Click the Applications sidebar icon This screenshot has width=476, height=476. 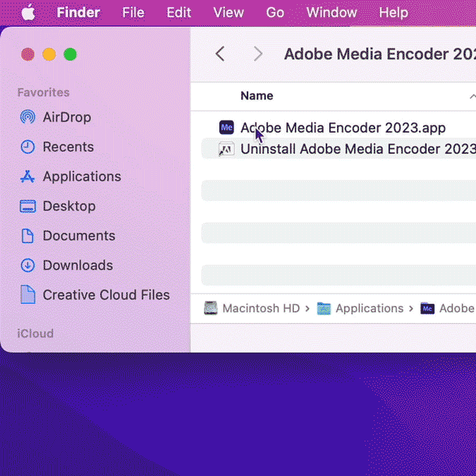28,176
